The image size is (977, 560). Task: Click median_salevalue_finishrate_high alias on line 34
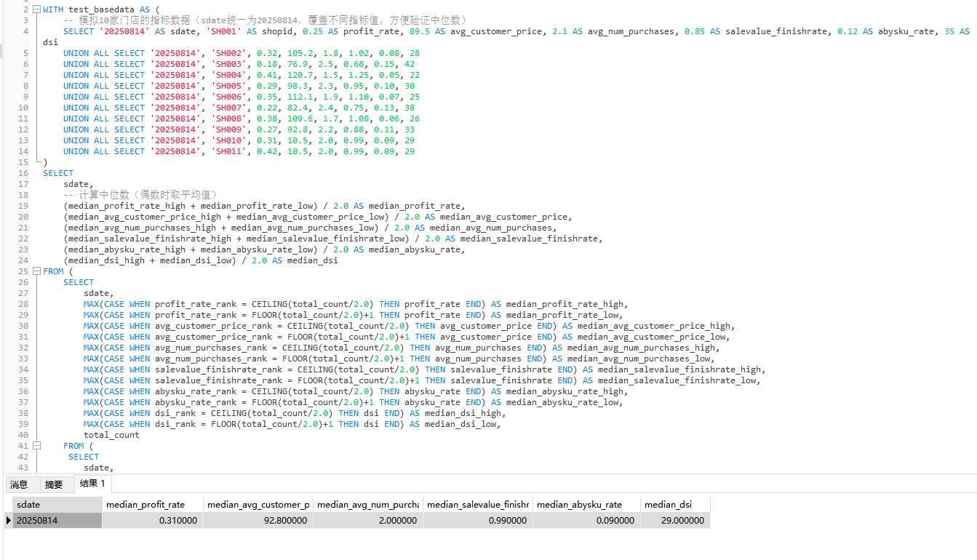click(x=681, y=369)
